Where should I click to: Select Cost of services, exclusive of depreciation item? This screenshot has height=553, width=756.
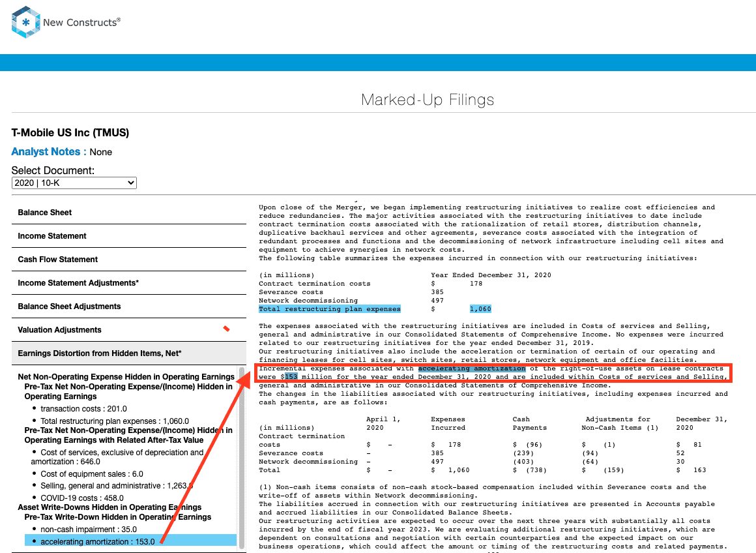click(x=118, y=457)
